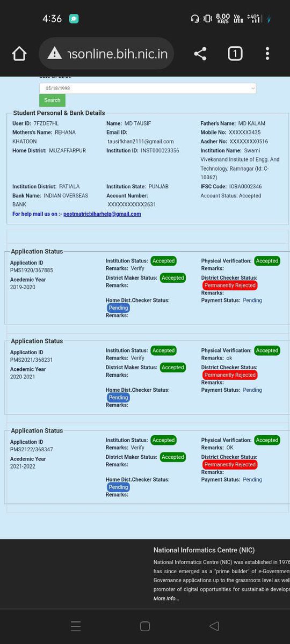Open the tab switcher showing 1
The image size is (290, 644).
(x=235, y=54)
